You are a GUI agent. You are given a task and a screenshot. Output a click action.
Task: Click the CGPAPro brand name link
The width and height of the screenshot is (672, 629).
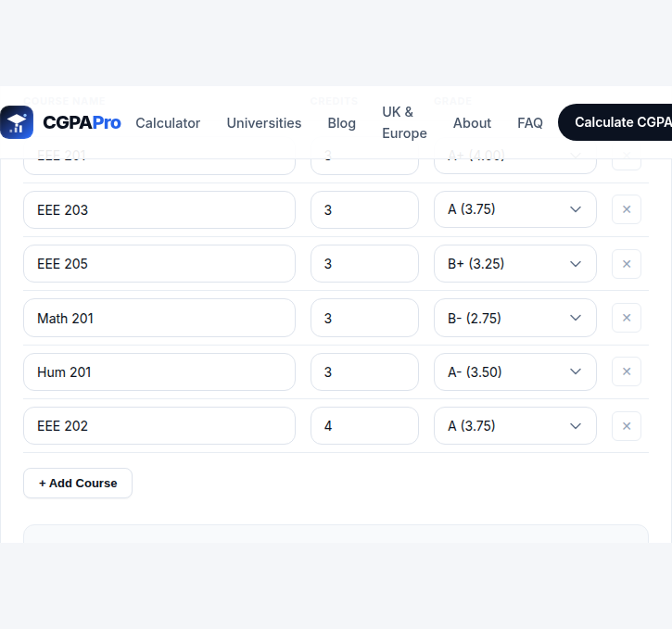82,122
